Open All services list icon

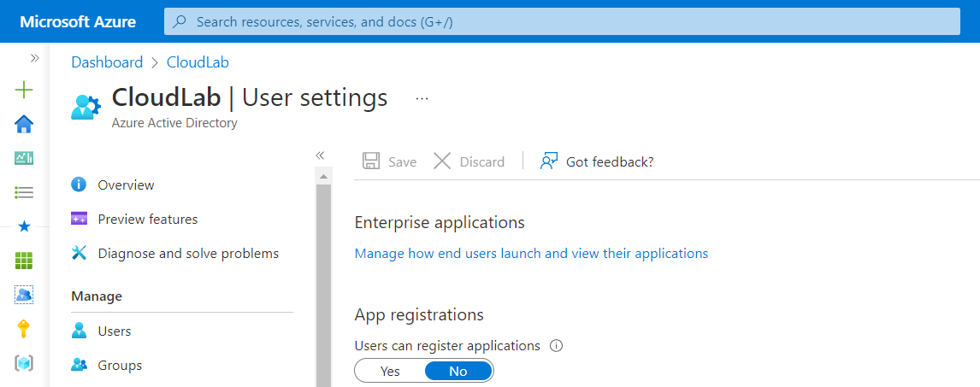pos(24,192)
